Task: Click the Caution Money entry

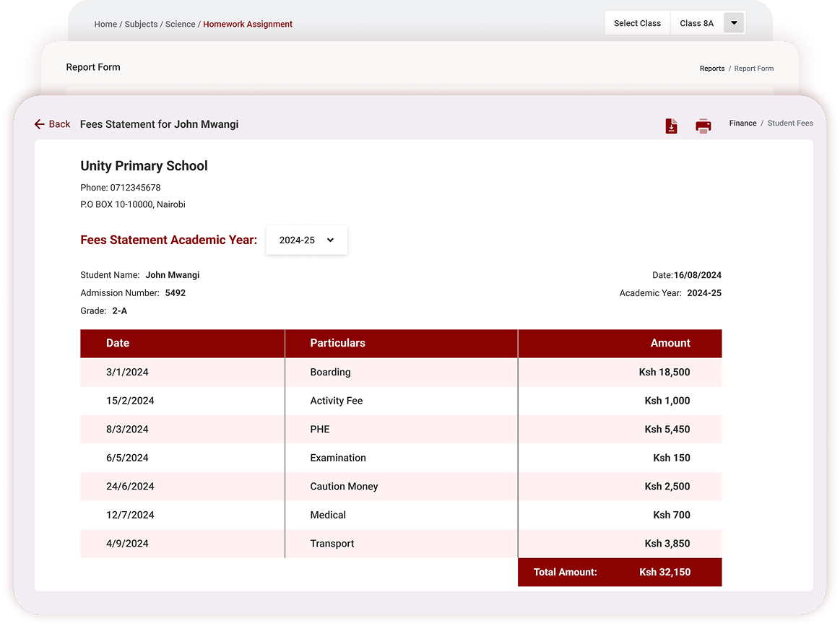Action: pos(344,487)
